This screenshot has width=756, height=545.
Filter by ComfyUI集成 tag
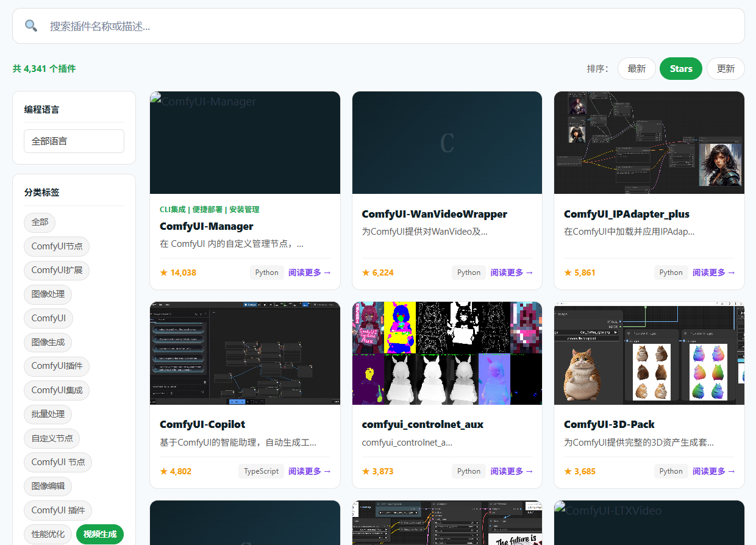[57, 390]
